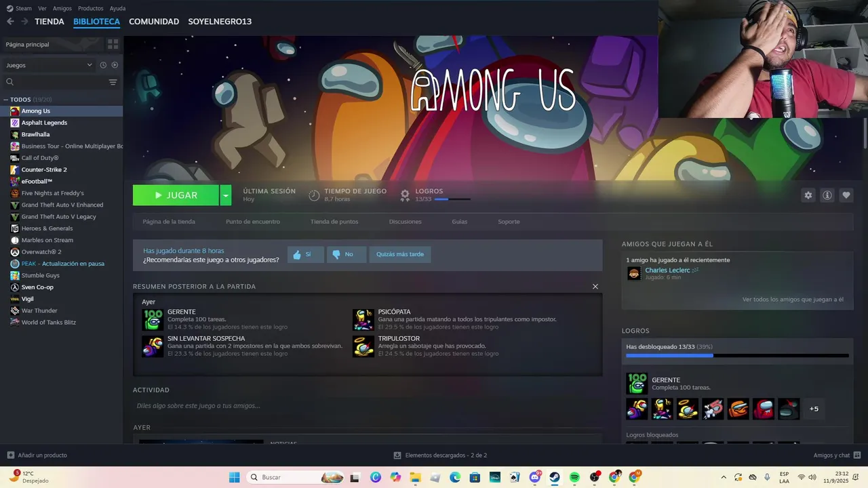Click the Windows Start button

pyautogui.click(x=235, y=477)
